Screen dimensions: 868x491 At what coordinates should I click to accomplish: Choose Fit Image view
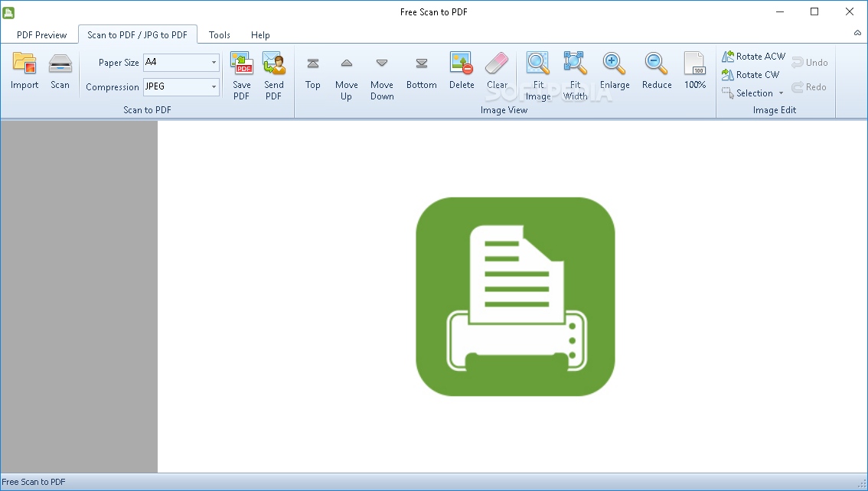(538, 76)
